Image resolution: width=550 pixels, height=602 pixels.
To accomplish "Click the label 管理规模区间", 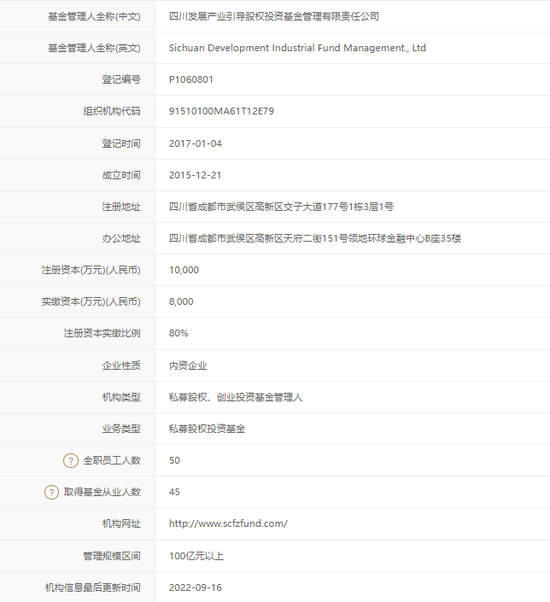I will (x=112, y=556).
